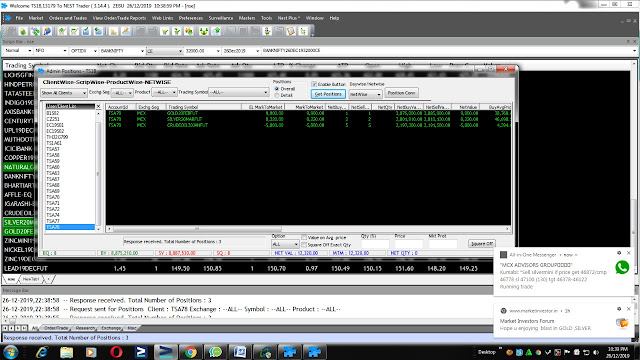Open the Product dropdown in Admin Positions
The height and width of the screenshot is (360, 640).
tap(164, 93)
